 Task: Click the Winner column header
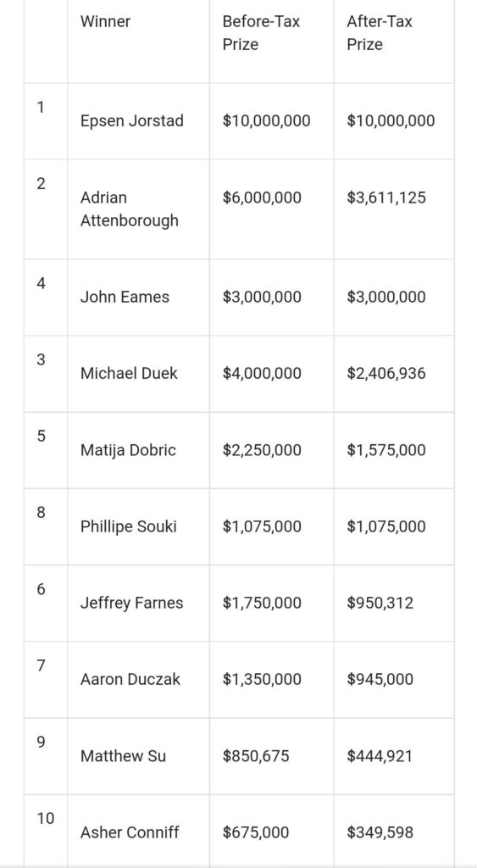pos(105,21)
